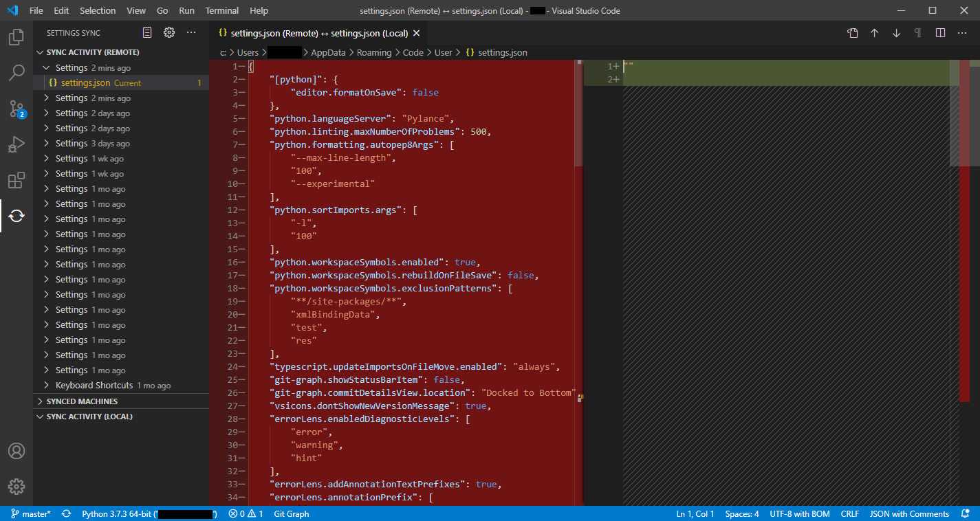The width and height of the screenshot is (980, 521).
Task: Open the Extensions view
Action: (x=16, y=180)
